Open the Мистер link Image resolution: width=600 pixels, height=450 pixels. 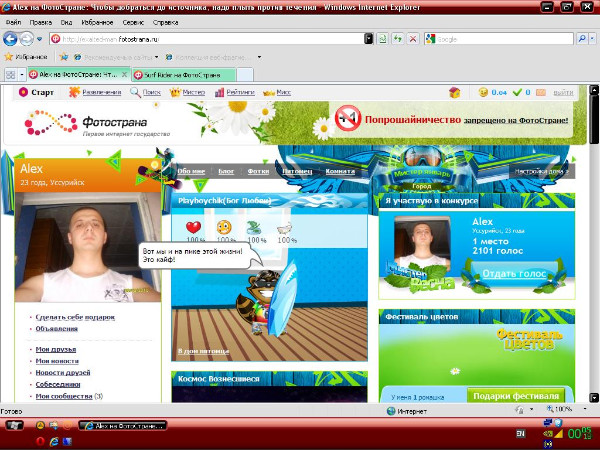193,92
